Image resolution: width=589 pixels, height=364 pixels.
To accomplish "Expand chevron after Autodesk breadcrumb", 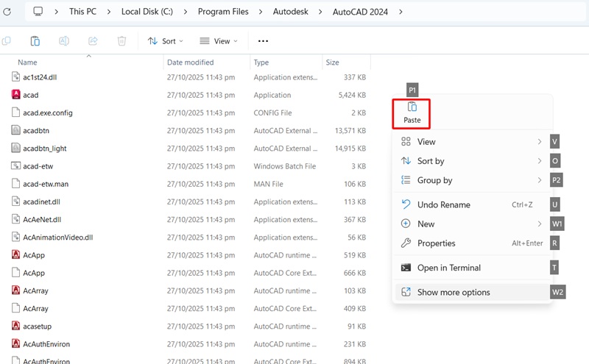I will [320, 12].
